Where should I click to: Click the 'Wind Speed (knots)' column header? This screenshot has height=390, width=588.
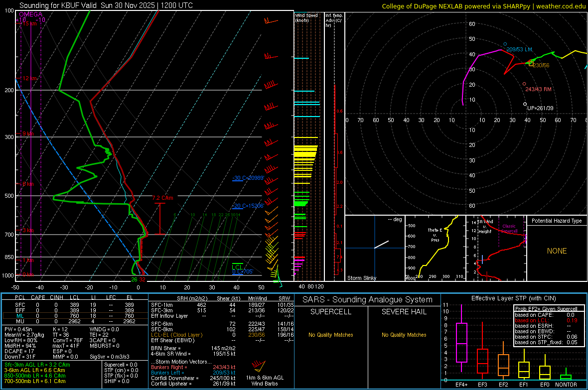coord(306,17)
